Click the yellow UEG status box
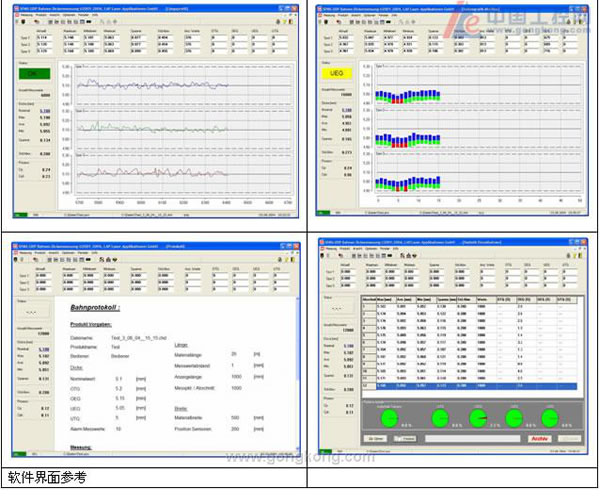600x497 pixels. (x=336, y=73)
